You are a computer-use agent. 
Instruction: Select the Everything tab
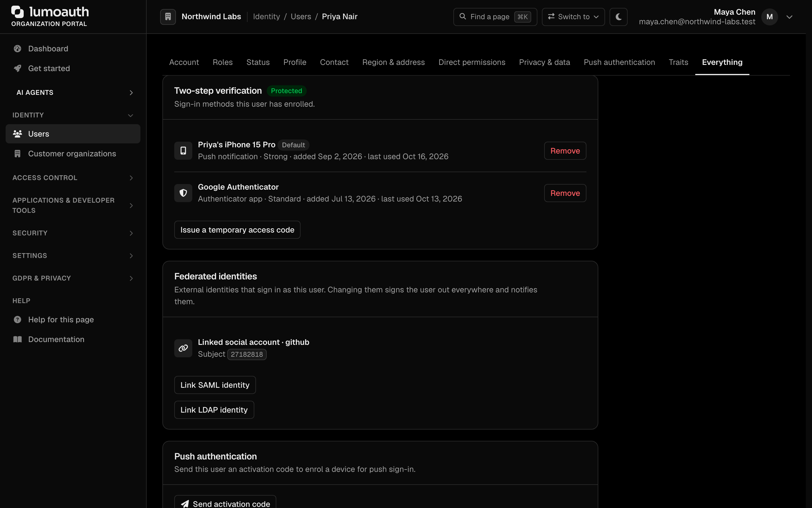coord(722,62)
